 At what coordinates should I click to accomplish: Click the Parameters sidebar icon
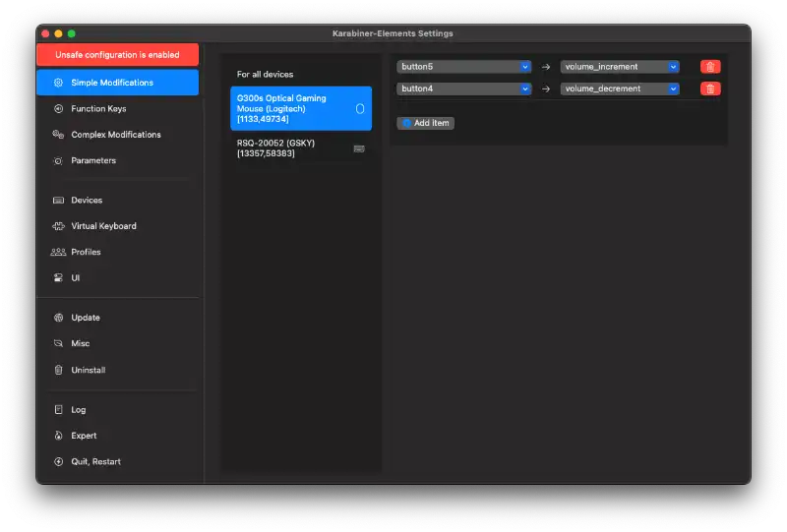click(x=58, y=160)
